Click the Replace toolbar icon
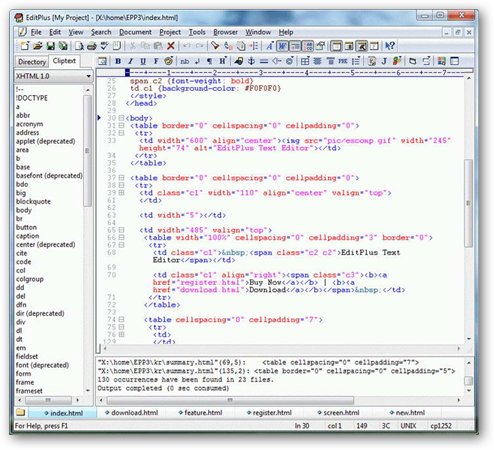Viewport: 494px width, 450px height. pos(228,46)
